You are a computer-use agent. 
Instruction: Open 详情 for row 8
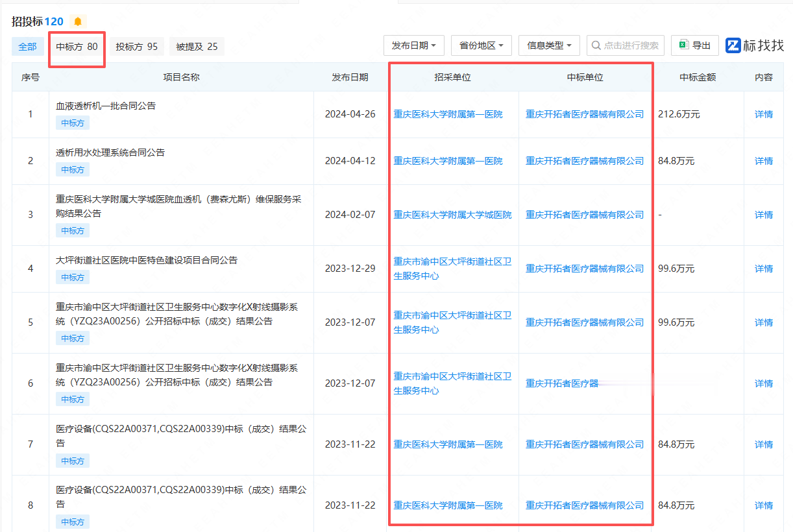coord(764,505)
